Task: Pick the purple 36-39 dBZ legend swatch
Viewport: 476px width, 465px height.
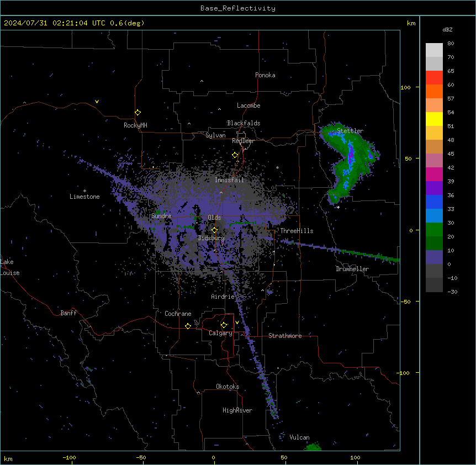Action: point(434,188)
